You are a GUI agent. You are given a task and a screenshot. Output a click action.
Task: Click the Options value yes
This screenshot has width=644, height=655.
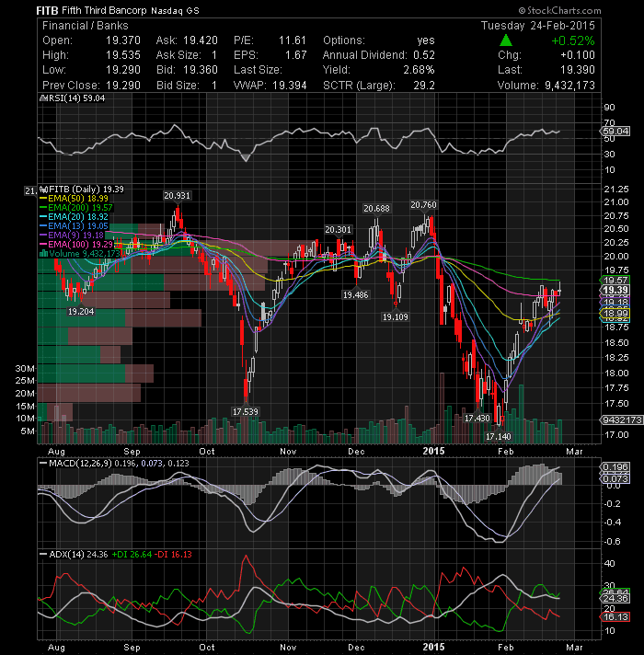426,40
